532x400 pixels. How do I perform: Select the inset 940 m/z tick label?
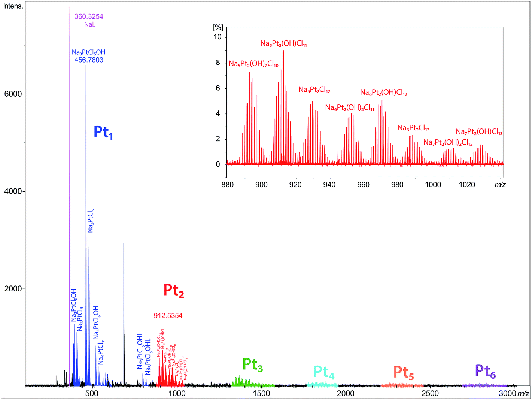[x=329, y=184]
